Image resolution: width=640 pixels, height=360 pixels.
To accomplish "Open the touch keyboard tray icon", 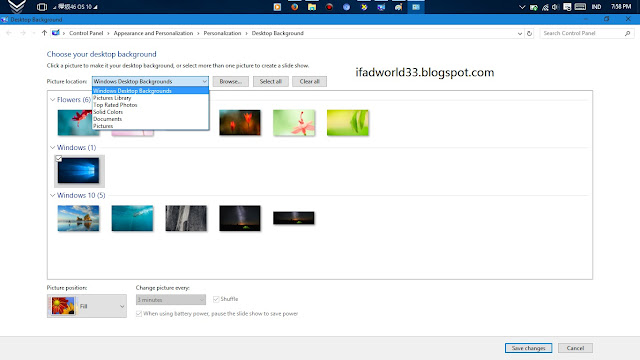I will pyautogui.click(x=580, y=7).
